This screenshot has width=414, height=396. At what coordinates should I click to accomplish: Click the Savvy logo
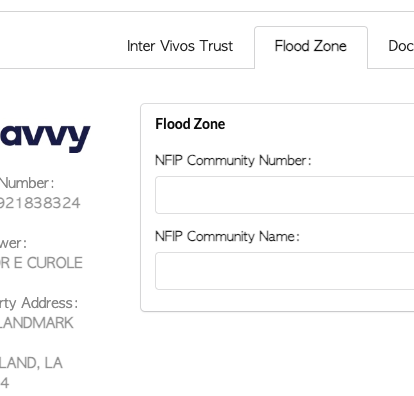(x=45, y=137)
